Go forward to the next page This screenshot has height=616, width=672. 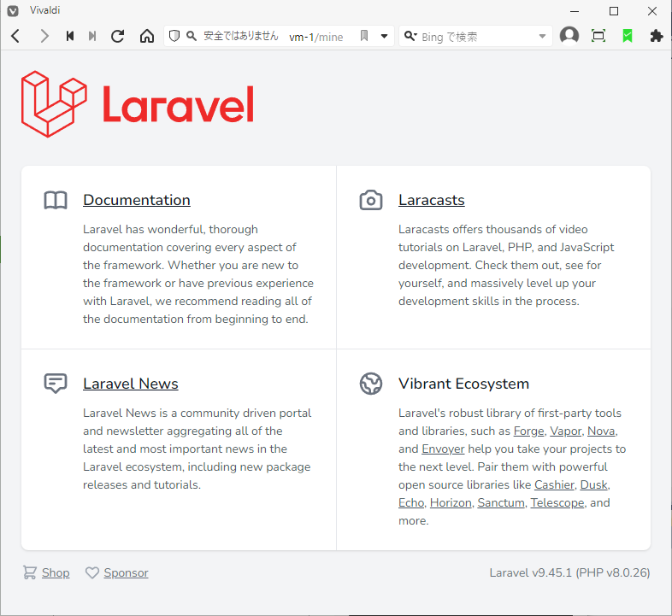coord(44,36)
